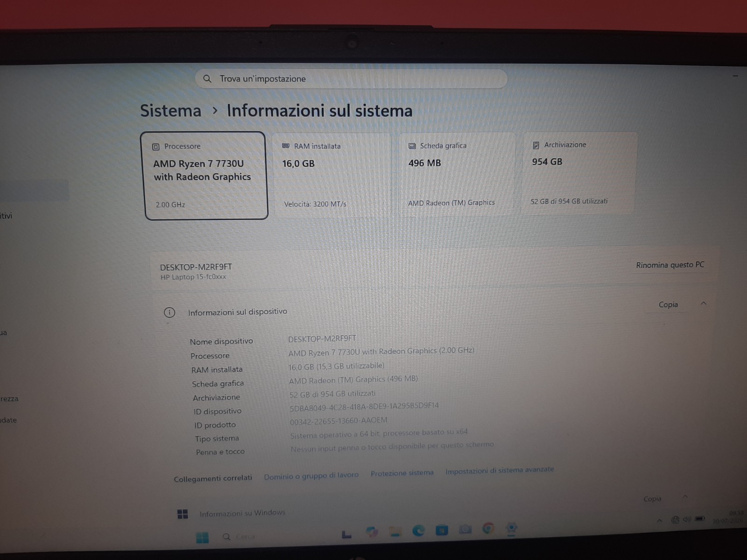Screen dimensions: 747x560
Task: Click the ID prodotto label
Action: coord(215,425)
